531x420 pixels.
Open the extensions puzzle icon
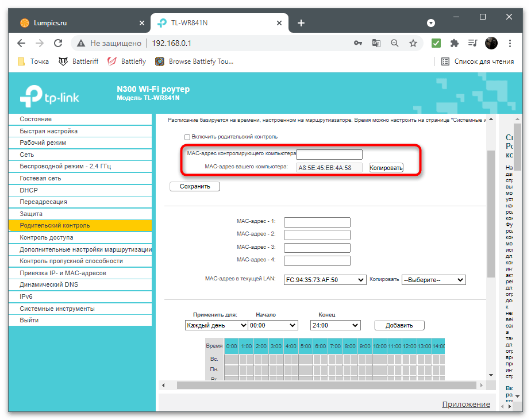pyautogui.click(x=454, y=43)
